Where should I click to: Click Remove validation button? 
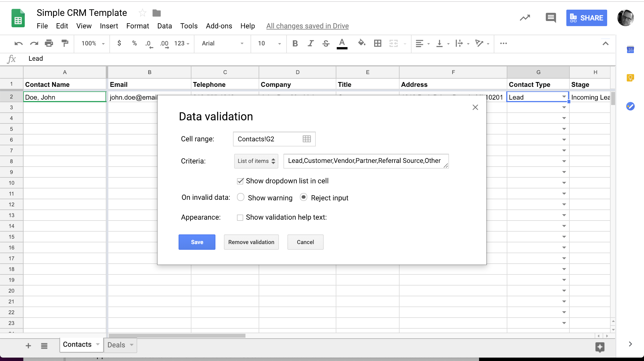[x=251, y=242]
